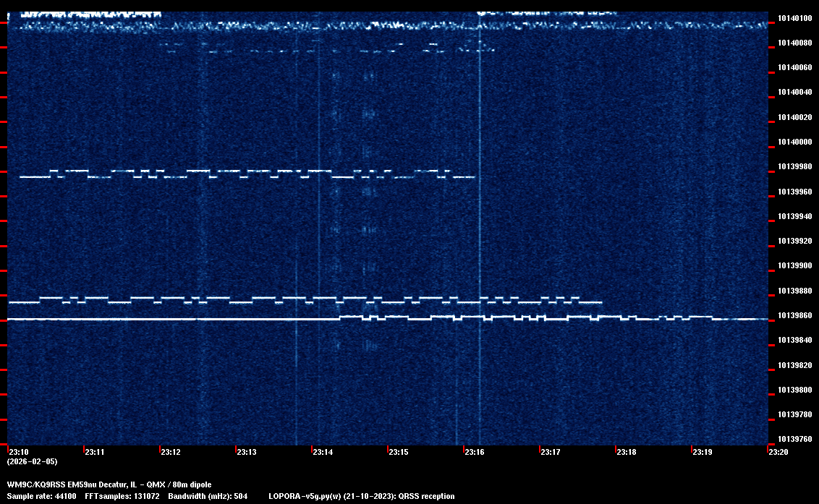Click the 10139860 frequency label
819x504 pixels.
click(x=794, y=316)
